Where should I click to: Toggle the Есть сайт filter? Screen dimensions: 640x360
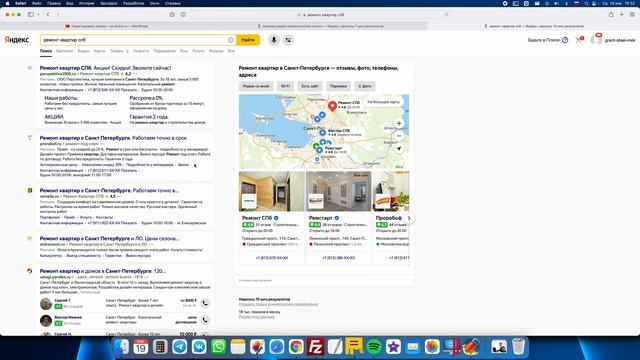310,86
